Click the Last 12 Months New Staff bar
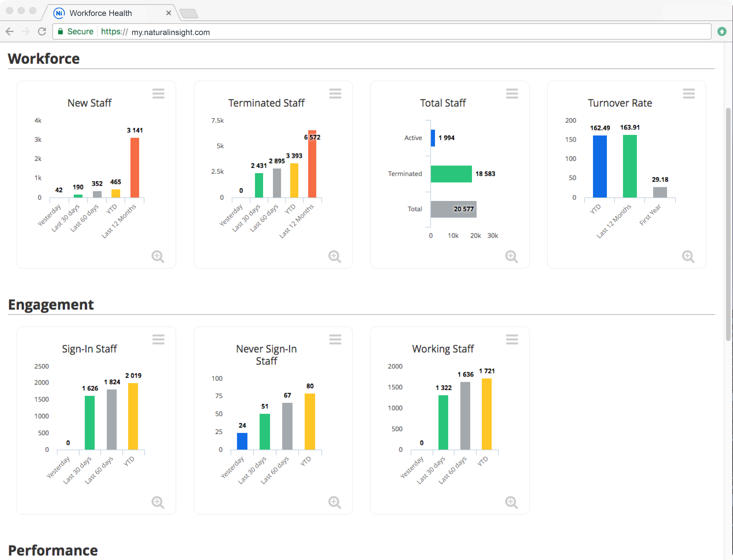Viewport: 733px width, 560px height. point(135,167)
